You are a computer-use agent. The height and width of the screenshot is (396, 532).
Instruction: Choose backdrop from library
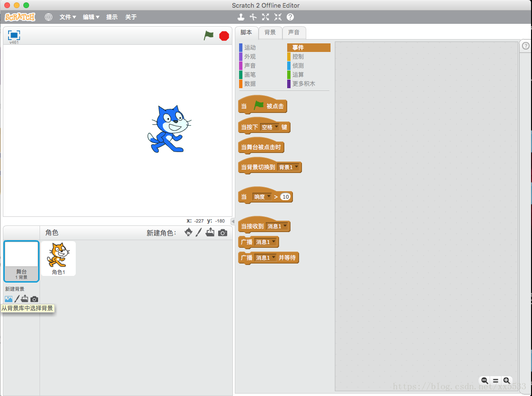9,299
